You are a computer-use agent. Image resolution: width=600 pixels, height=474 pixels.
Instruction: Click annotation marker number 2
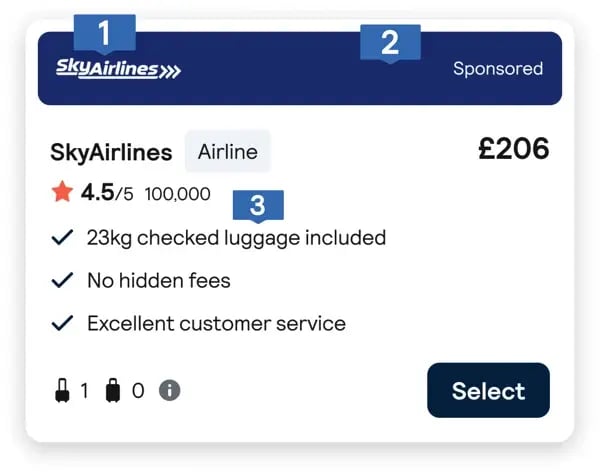[x=390, y=42]
